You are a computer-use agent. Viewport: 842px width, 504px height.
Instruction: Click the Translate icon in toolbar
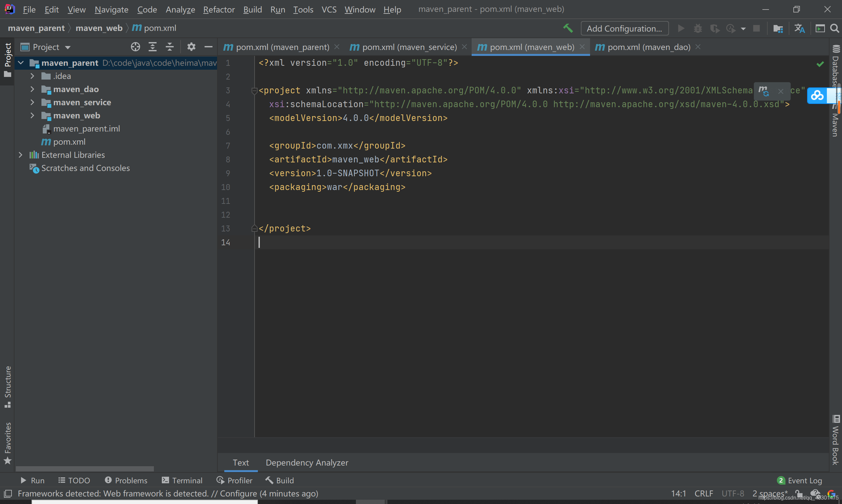[799, 29]
